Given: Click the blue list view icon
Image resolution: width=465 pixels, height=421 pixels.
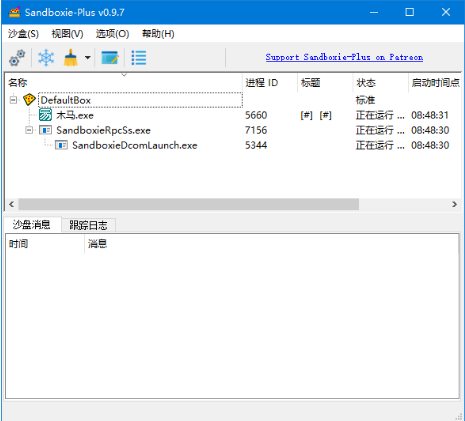Looking at the screenshot, I should (x=139, y=58).
